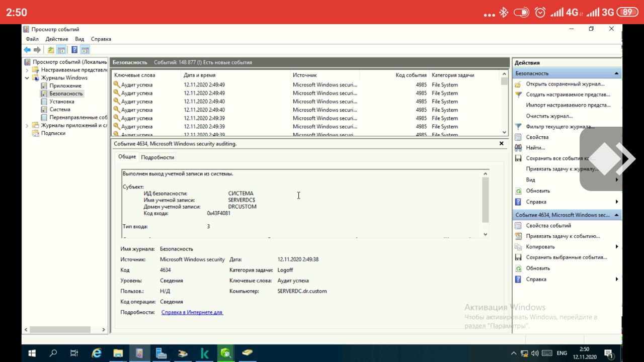The image size is (644, 362).
Task: Select Безопасность log in the tree
Action: coord(66,94)
